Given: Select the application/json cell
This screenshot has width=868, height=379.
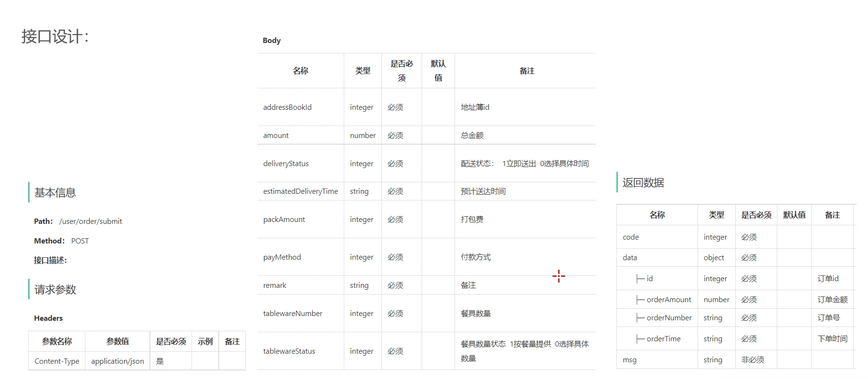Looking at the screenshot, I should 117,361.
